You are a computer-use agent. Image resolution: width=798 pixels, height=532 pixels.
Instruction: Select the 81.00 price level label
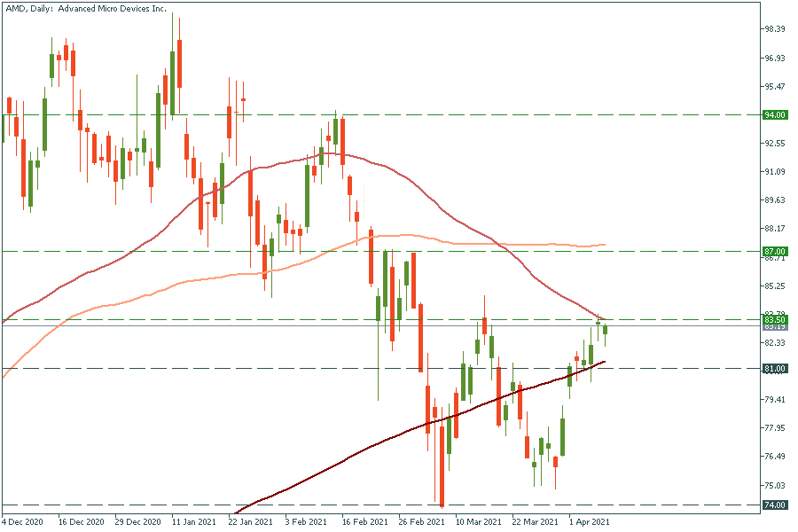click(x=775, y=369)
